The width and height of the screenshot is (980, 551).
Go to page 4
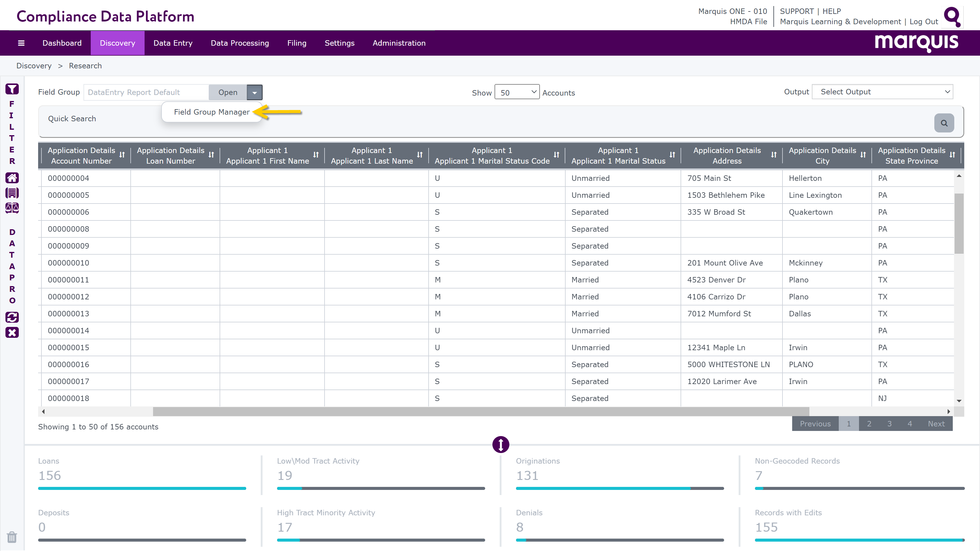tap(910, 424)
